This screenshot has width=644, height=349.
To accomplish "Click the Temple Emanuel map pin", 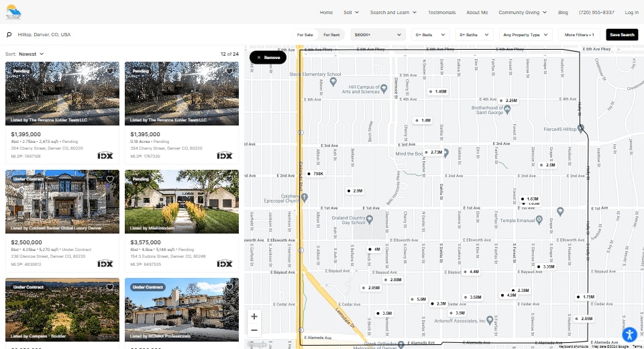I will coord(539,220).
